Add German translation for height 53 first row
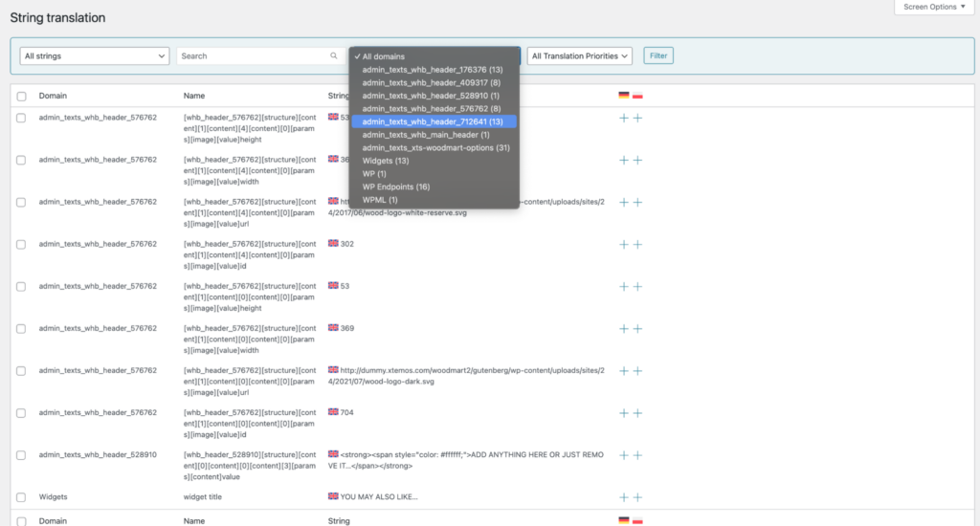Image resolution: width=980 pixels, height=526 pixels. 623,118
